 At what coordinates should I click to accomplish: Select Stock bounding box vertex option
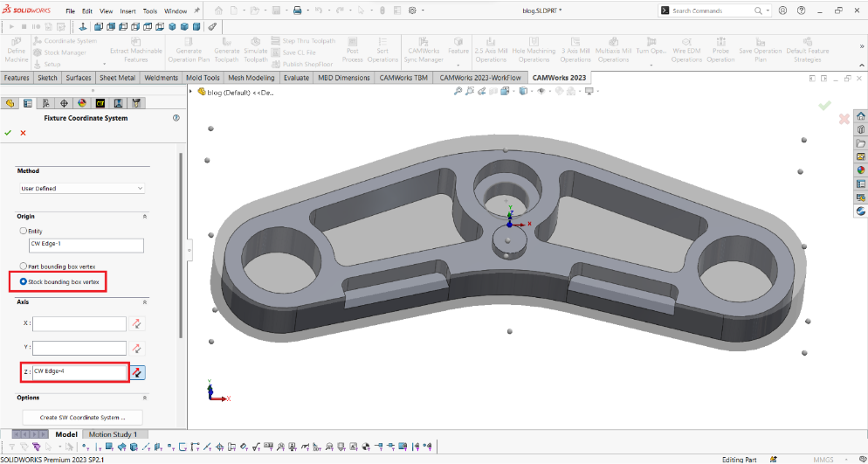pos(24,281)
